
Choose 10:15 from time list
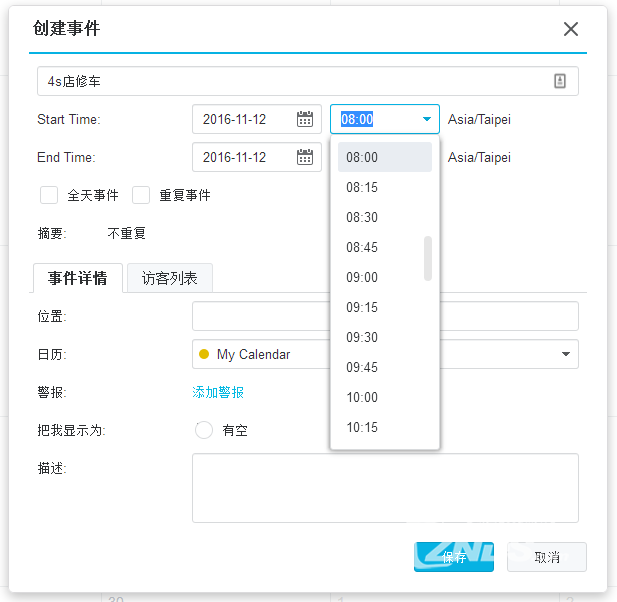385,427
